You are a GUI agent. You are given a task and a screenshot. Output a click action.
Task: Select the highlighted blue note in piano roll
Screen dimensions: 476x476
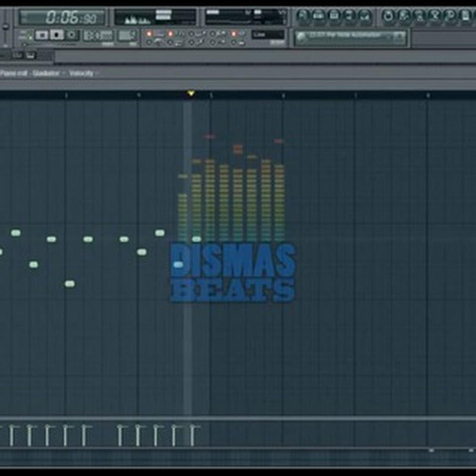[x=178, y=265]
